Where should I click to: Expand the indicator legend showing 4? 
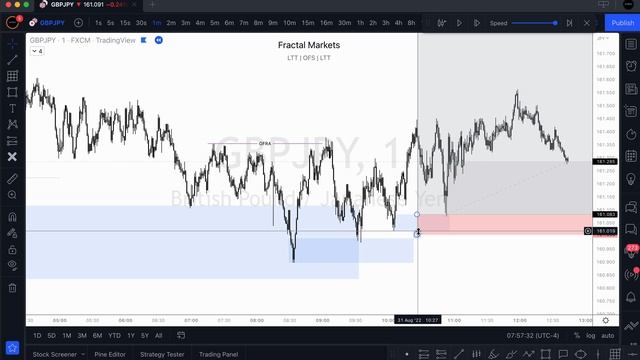point(37,51)
